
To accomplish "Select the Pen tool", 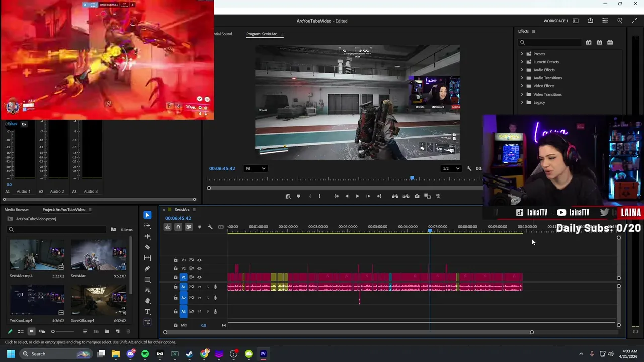I will (147, 268).
